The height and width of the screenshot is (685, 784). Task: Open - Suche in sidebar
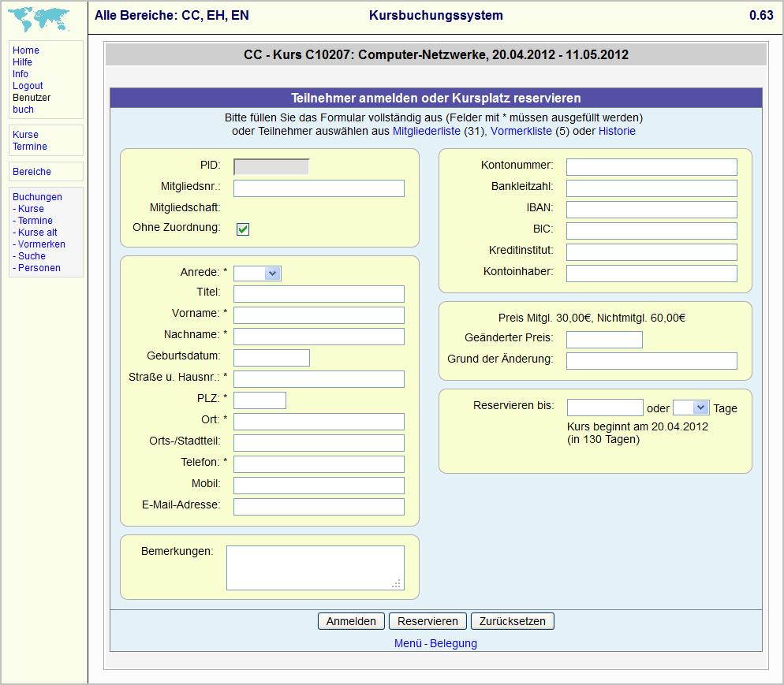click(29, 256)
